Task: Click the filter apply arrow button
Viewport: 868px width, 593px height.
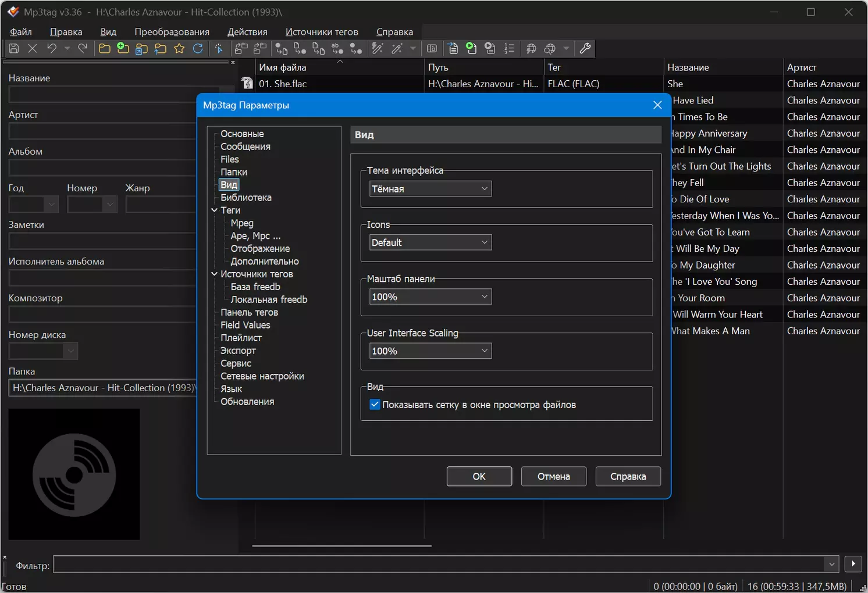Action: point(853,564)
